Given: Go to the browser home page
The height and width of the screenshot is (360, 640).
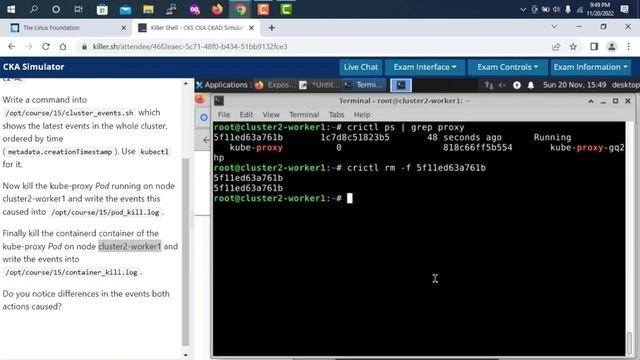Looking at the screenshot, I should coord(63,47).
